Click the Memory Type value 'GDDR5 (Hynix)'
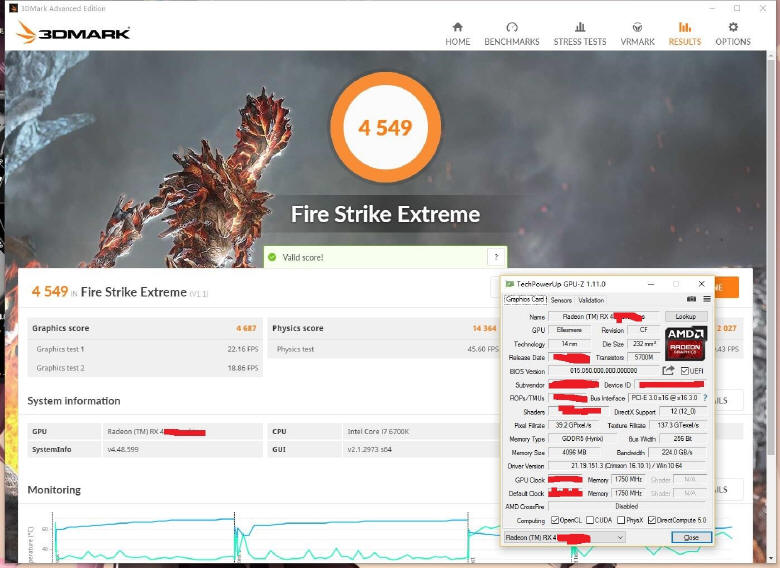 pos(582,439)
